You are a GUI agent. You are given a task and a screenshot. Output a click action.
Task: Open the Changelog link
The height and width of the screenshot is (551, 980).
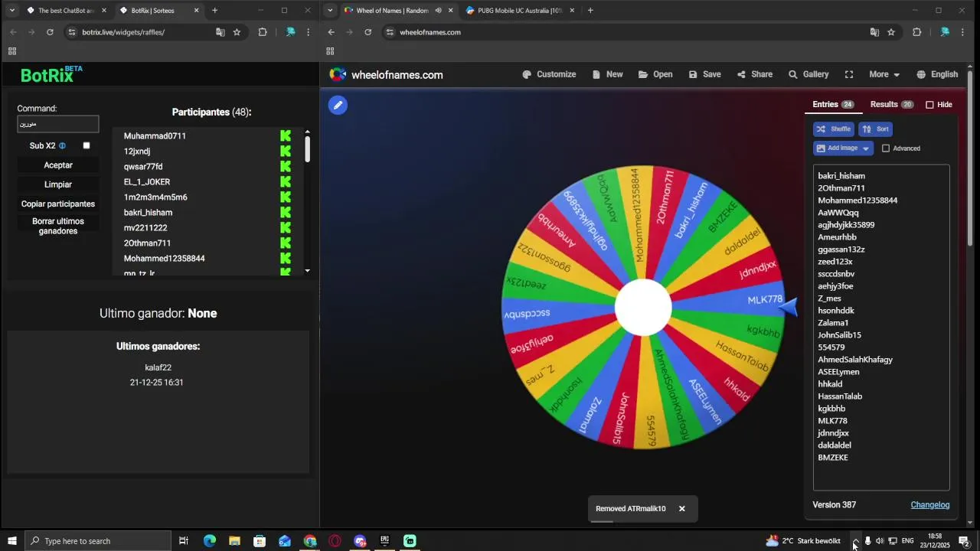point(929,505)
